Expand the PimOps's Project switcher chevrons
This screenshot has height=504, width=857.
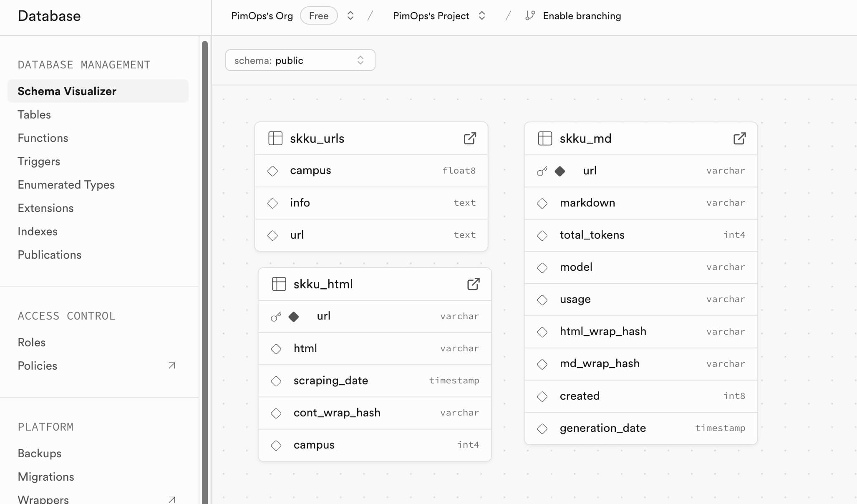point(482,16)
